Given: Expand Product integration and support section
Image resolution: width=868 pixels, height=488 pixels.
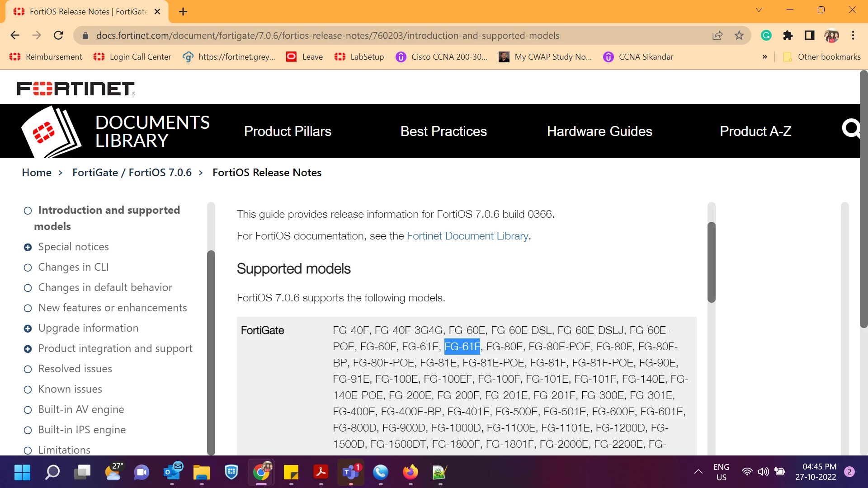Looking at the screenshot, I should click(x=28, y=349).
